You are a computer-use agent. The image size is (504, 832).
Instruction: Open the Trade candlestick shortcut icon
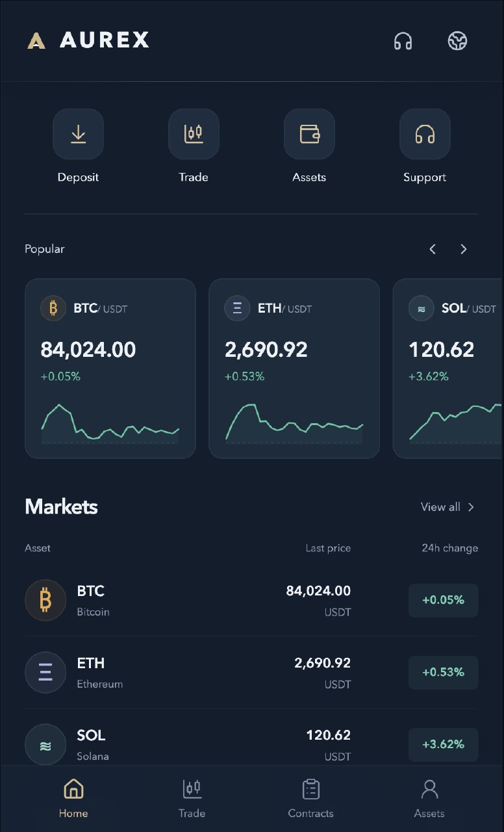click(194, 134)
